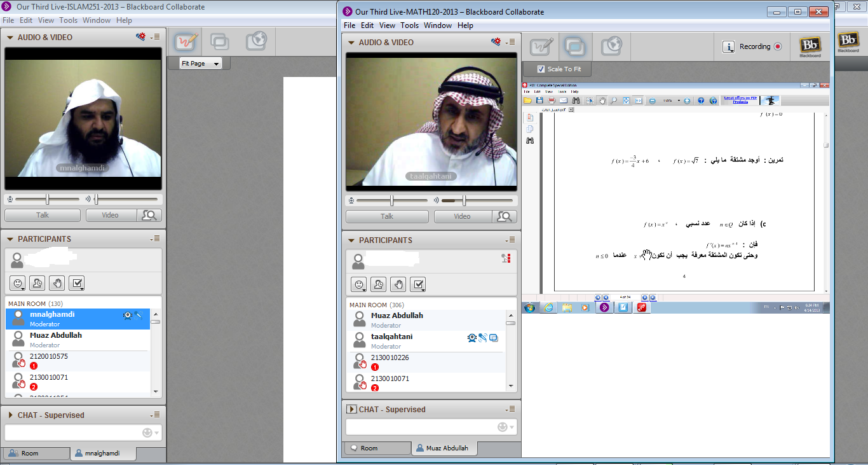Expand Chat panel in ISLAM251 window
The height and width of the screenshot is (465, 868).
[x=10, y=415]
